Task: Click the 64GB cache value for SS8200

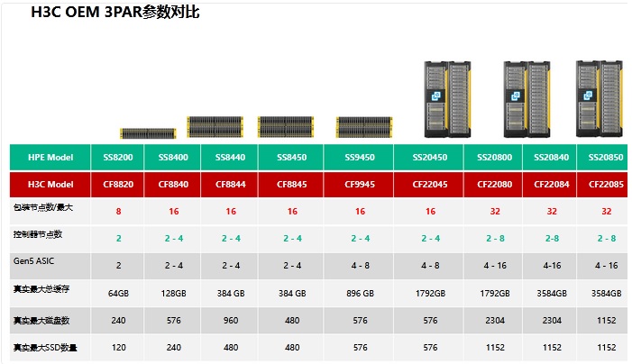Action: [x=117, y=293]
